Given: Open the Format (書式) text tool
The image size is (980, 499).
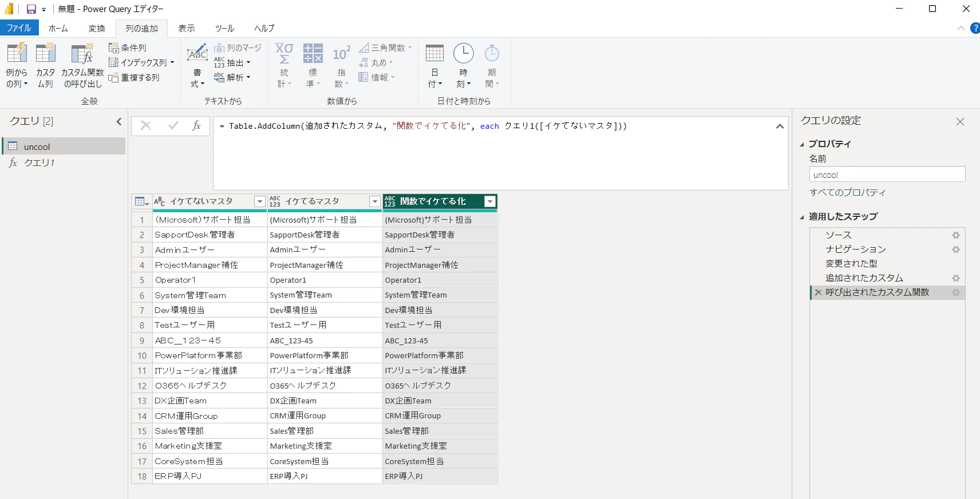Looking at the screenshot, I should [x=197, y=66].
